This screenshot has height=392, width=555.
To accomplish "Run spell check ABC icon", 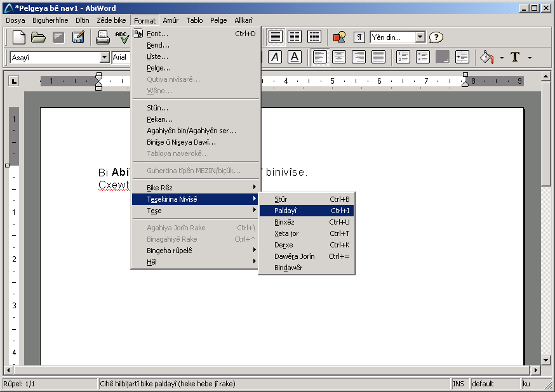I will coord(122,37).
